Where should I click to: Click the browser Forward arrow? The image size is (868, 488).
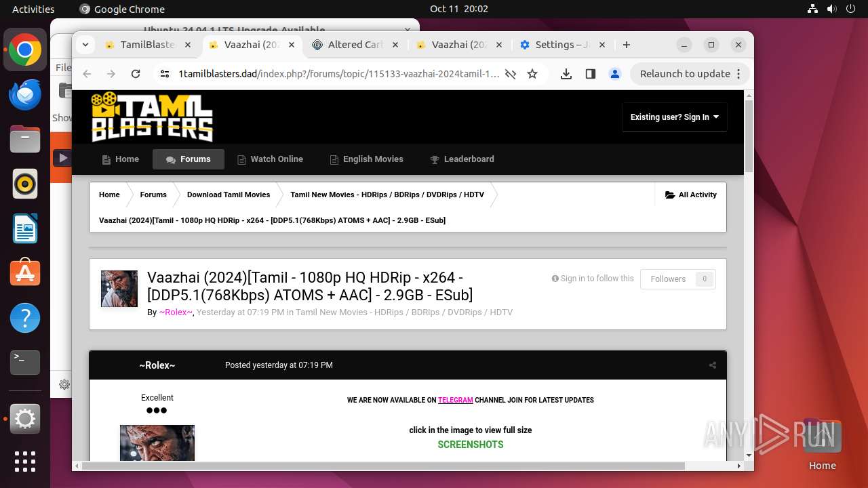111,74
